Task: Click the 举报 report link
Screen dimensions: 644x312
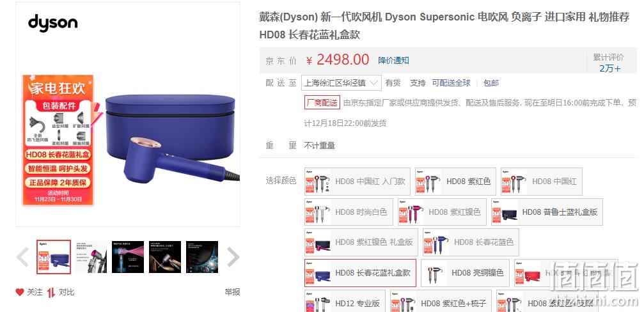Action: tap(232, 292)
